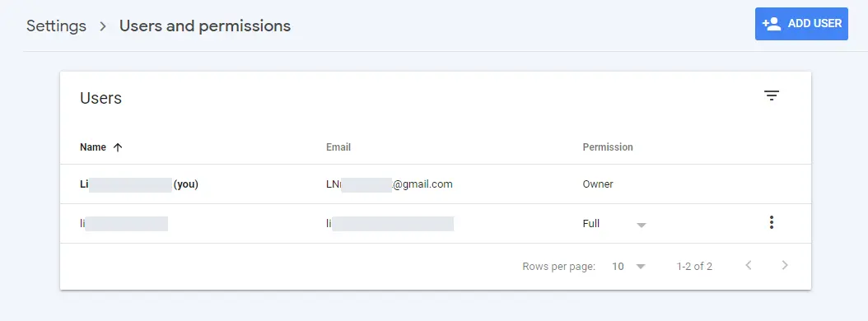The width and height of the screenshot is (868, 321).
Task: Select the Full permission value
Action: (591, 224)
